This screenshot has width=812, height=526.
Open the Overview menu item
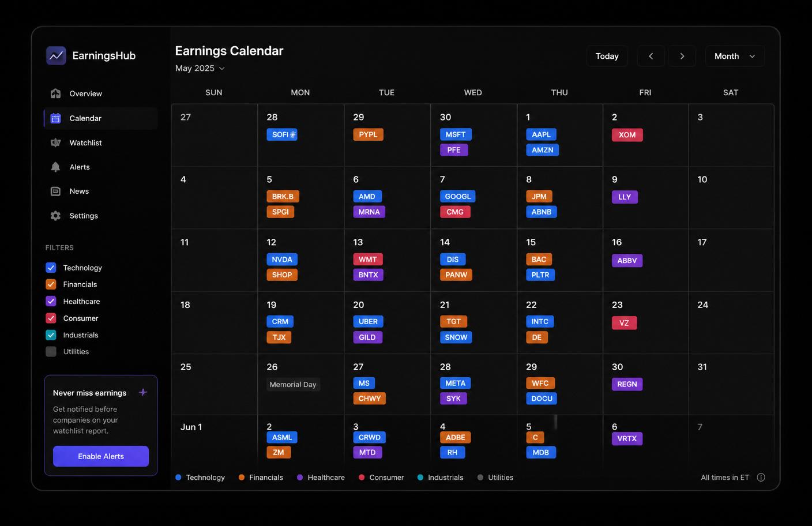100,93
